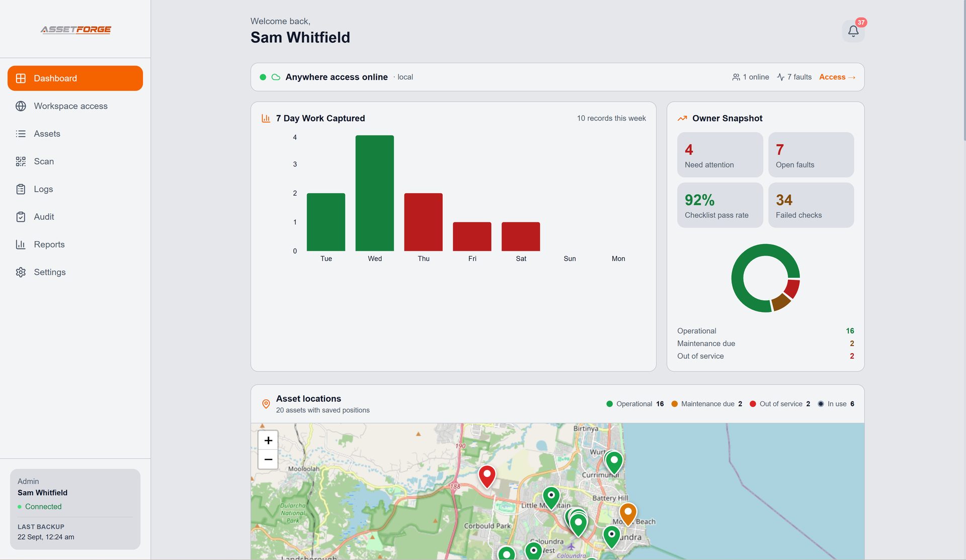Click the green marker near Currimundi
Viewport: 966px width, 560px height.
[614, 462]
